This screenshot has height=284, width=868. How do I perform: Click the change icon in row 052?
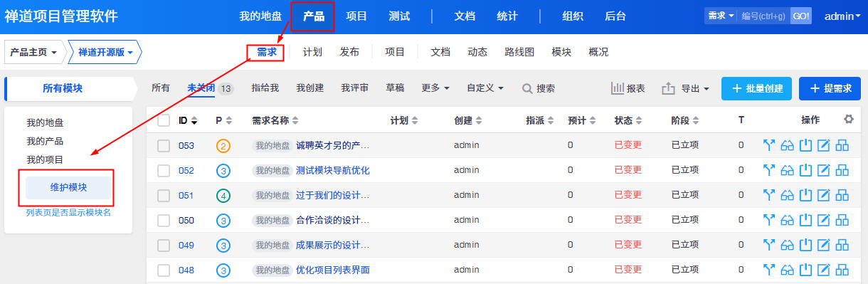coord(768,171)
